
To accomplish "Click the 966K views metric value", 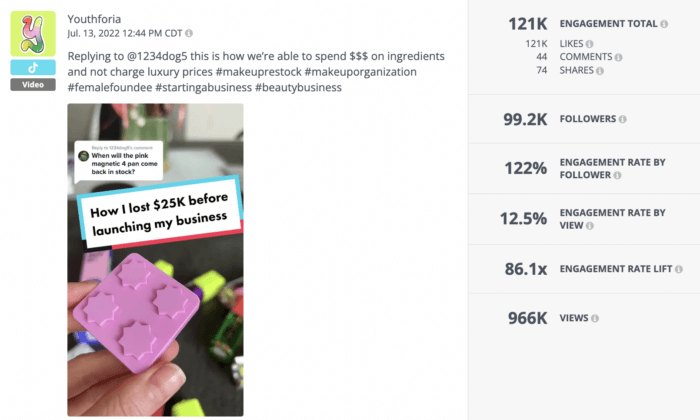I will tap(527, 319).
